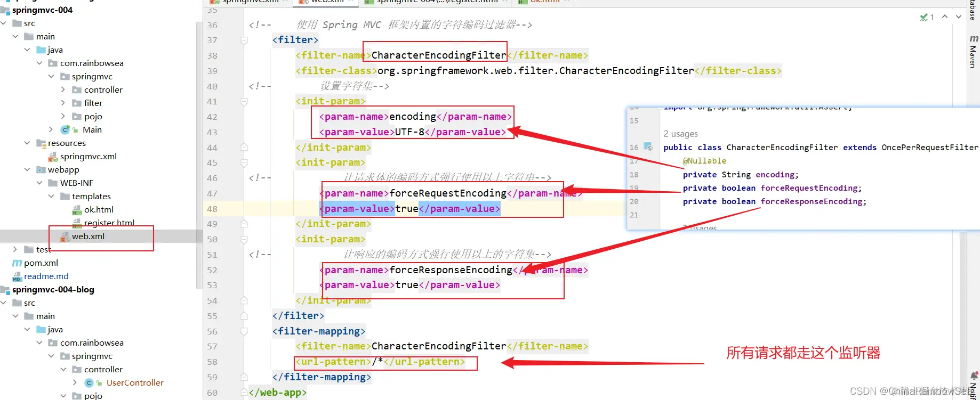The width and height of the screenshot is (980, 400).
Task: Click the Main class icon
Action: point(66,129)
